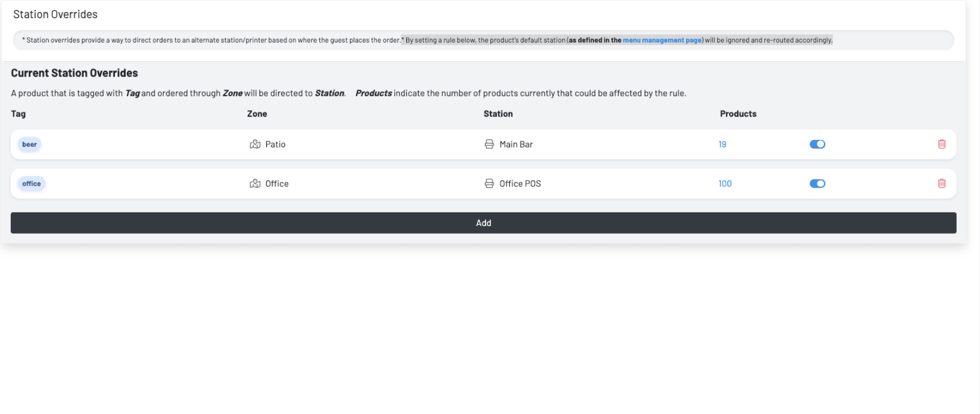This screenshot has height=414, width=980.
Task: Disable the beer Patio override toggle
Action: pyautogui.click(x=817, y=144)
